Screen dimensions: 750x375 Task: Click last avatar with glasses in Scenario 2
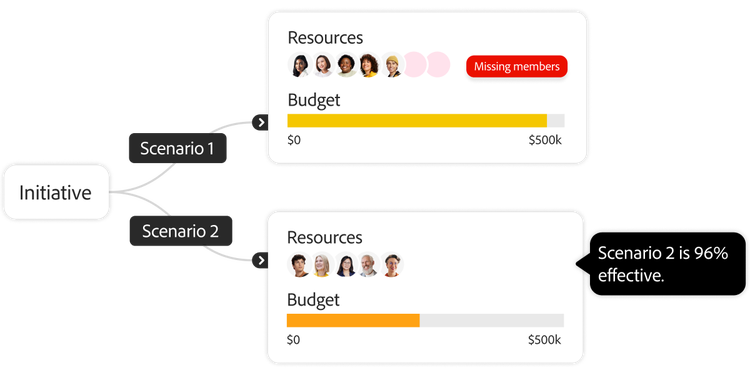click(x=391, y=265)
